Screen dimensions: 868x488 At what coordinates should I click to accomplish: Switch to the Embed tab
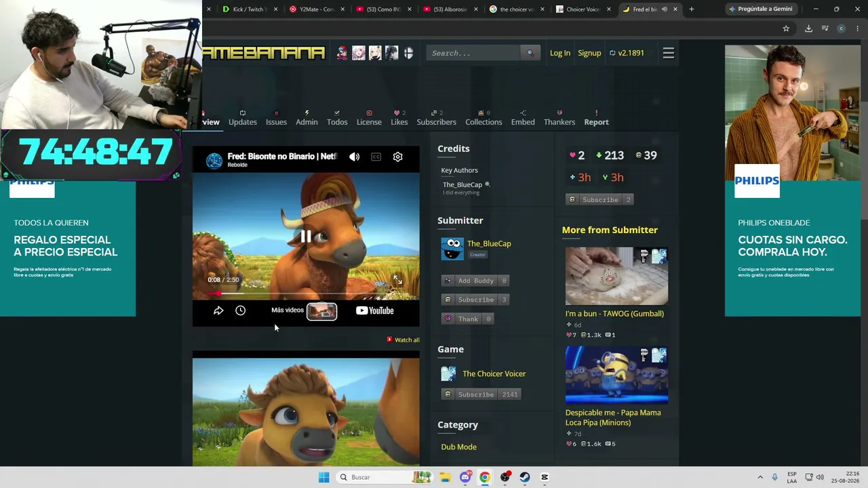[x=523, y=118]
